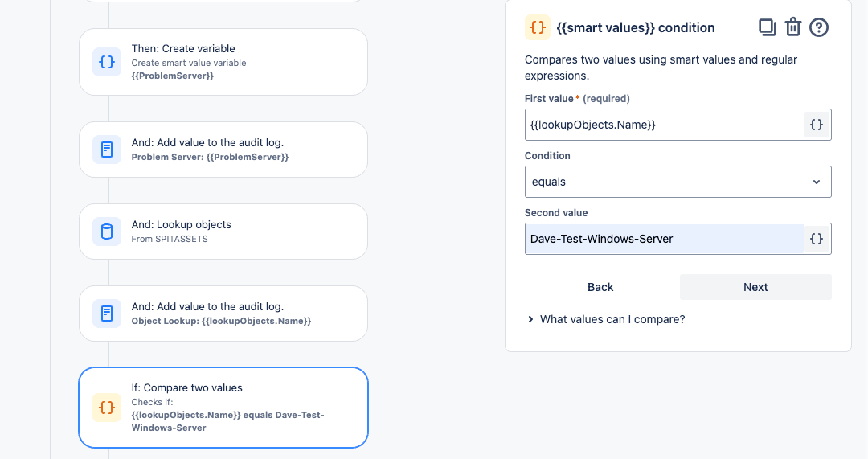Image resolution: width=868 pixels, height=459 pixels.
Task: Click the Problem Server audit log icon
Action: (107, 149)
